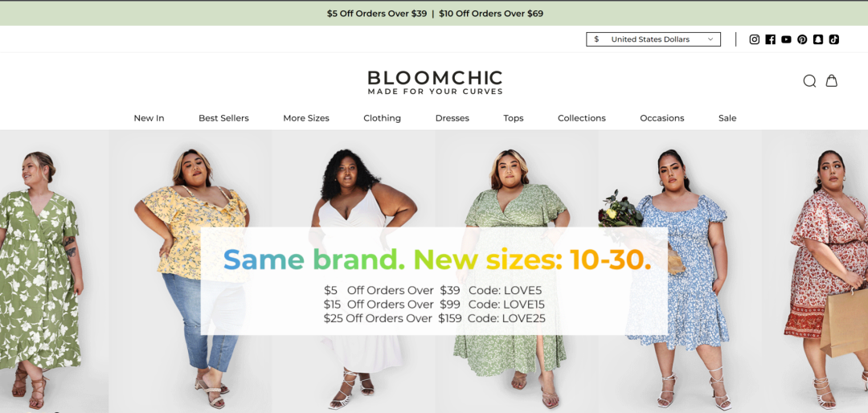Select the blue floral dress model image
868x413 pixels.
tap(680, 272)
